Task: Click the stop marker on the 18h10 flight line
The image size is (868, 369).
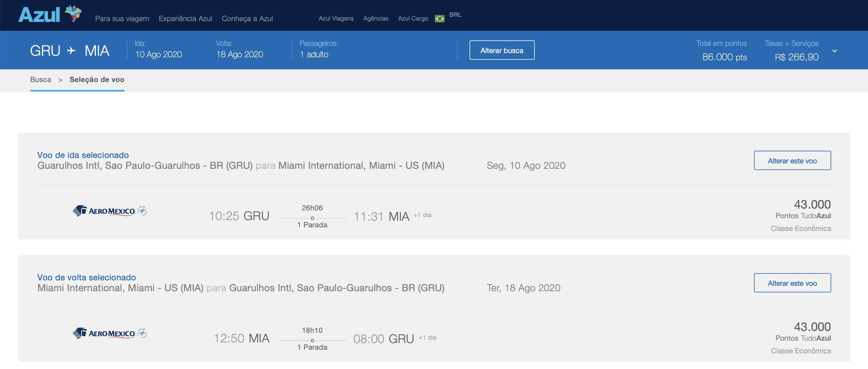Action: (312, 340)
